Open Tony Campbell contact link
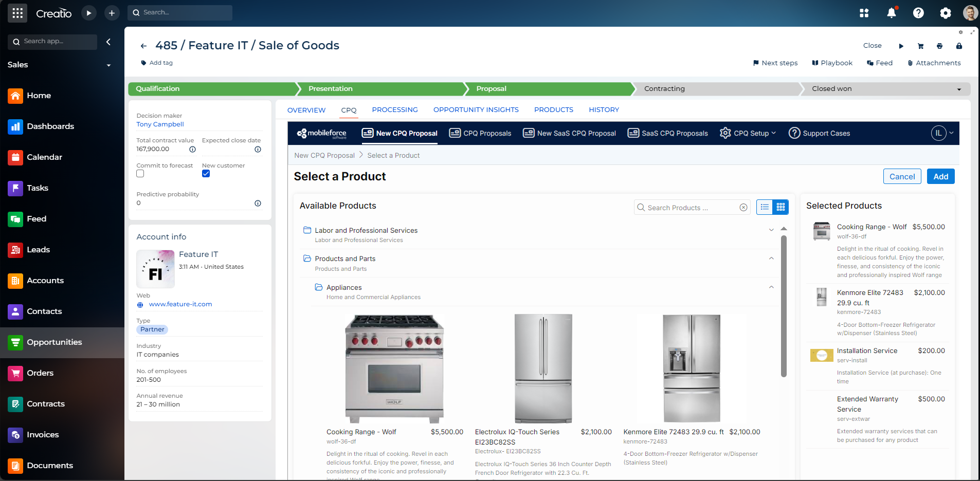The height and width of the screenshot is (481, 980). tap(160, 124)
